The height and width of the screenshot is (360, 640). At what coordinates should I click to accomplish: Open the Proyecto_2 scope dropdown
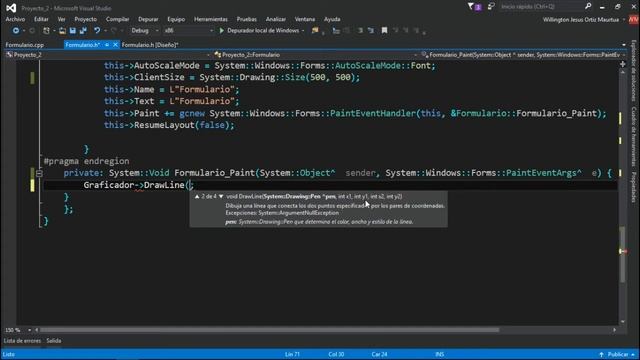tap(107, 55)
